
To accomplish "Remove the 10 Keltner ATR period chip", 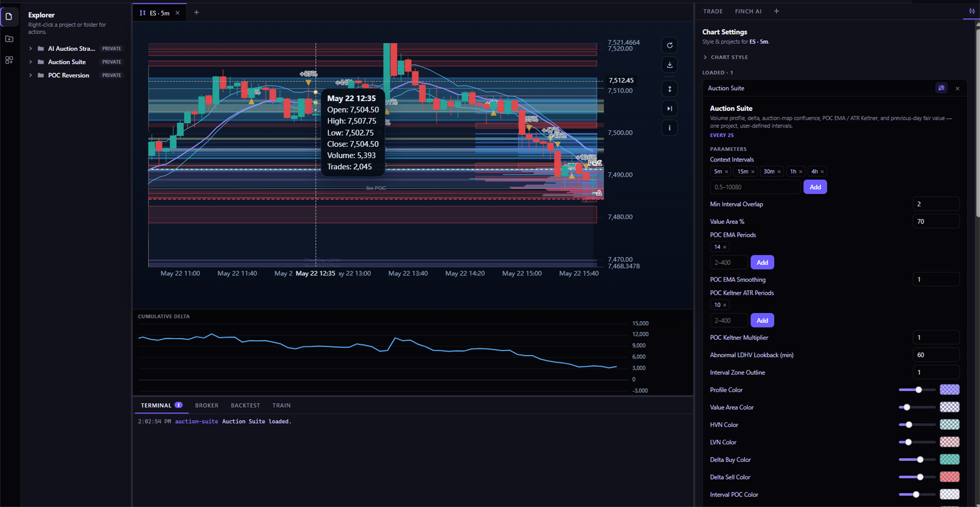I will (x=724, y=305).
